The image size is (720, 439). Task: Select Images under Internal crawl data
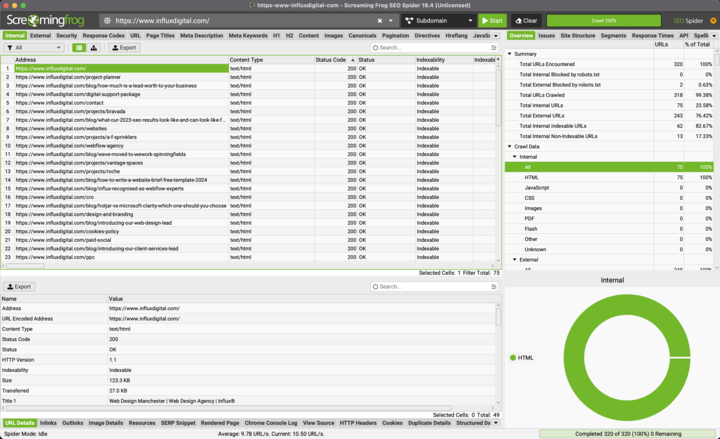click(x=609, y=208)
